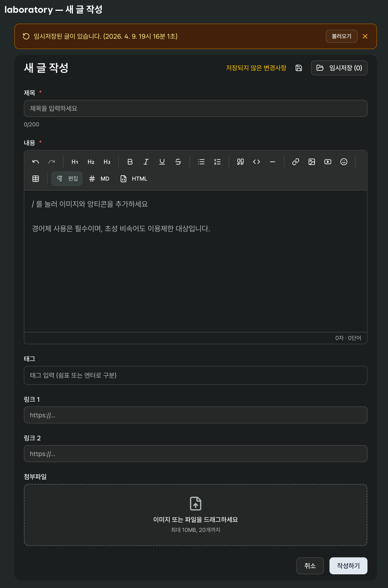This screenshot has width=388, height=588.
Task: Insert a horizontal rule
Action: pos(272,162)
